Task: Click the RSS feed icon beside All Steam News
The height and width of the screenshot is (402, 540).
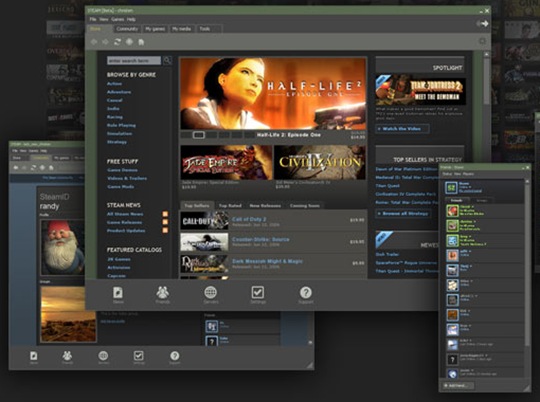Action: (165, 214)
